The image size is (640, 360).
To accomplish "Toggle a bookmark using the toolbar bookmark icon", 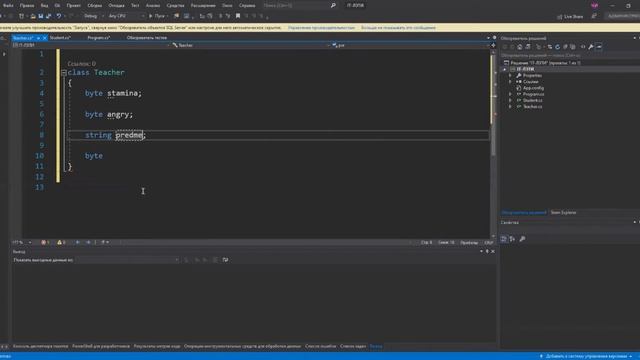I will 238,16.
